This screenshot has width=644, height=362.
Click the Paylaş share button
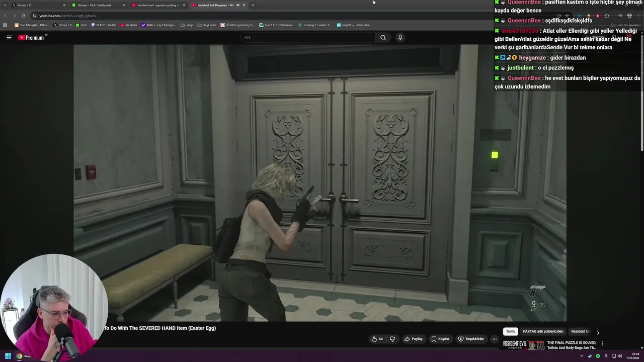(413, 339)
